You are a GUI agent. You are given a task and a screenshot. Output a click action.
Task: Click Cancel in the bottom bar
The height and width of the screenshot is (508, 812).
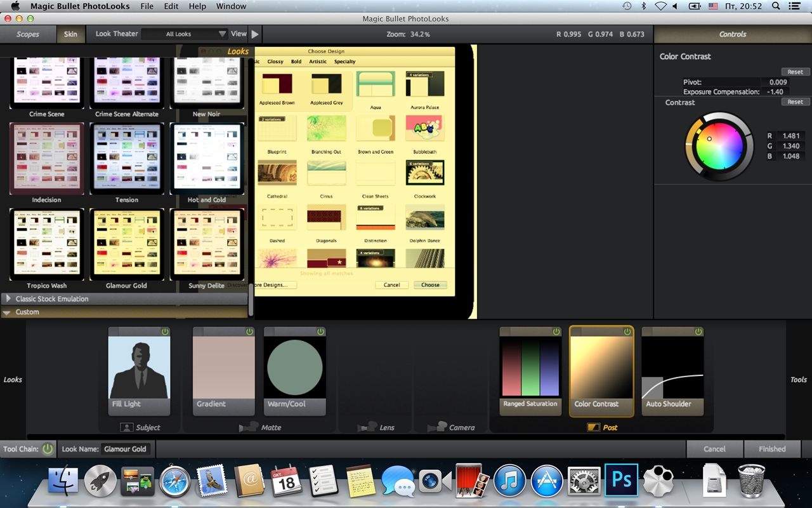click(714, 449)
